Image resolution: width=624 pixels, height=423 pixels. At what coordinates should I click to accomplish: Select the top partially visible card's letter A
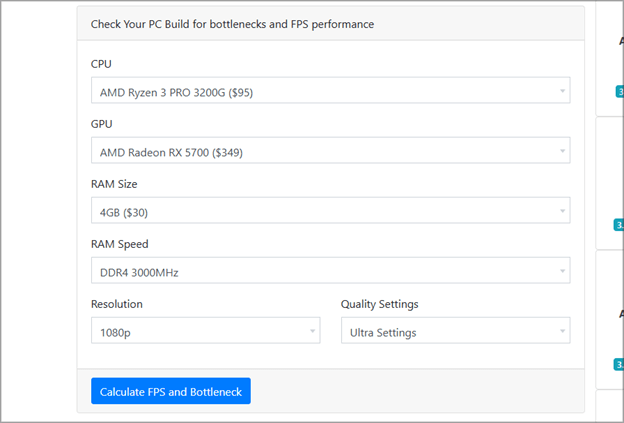[x=620, y=41]
